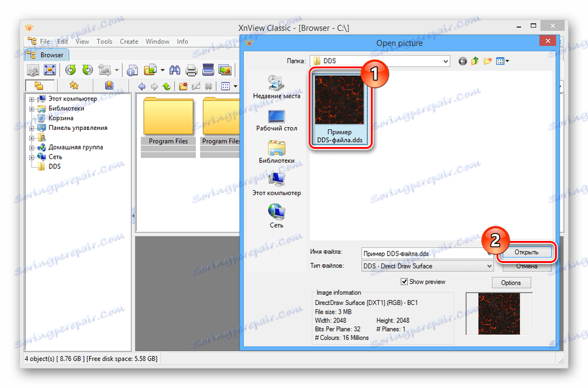Select the Rotate Left toolbar icon
Viewport: 588px width, 388px height.
click(x=69, y=70)
